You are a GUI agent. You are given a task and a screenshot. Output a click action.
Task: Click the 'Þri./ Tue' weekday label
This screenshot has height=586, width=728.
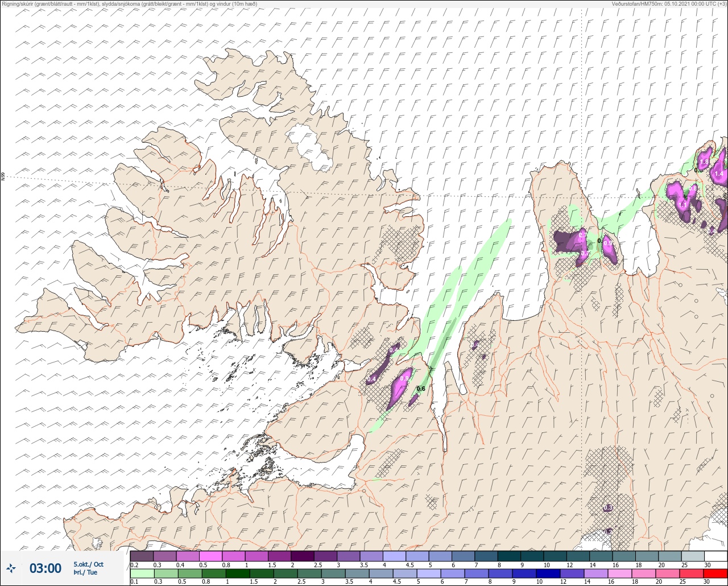pos(85,572)
